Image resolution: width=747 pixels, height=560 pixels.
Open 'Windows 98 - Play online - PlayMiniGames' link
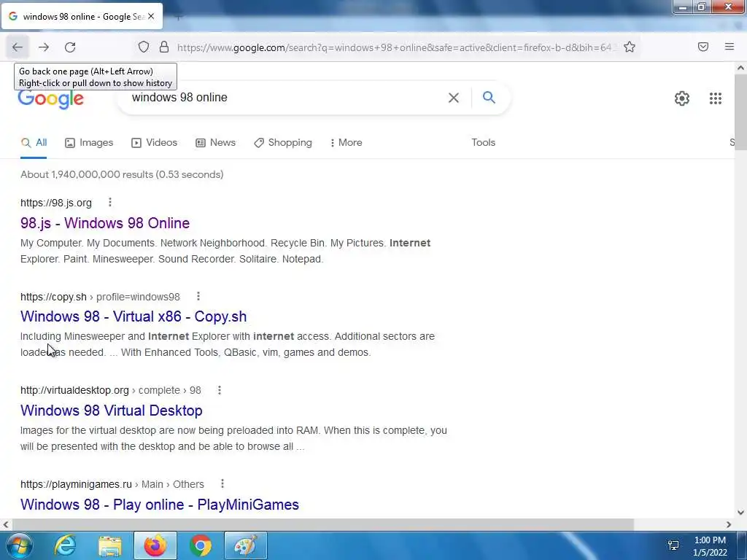(160, 505)
